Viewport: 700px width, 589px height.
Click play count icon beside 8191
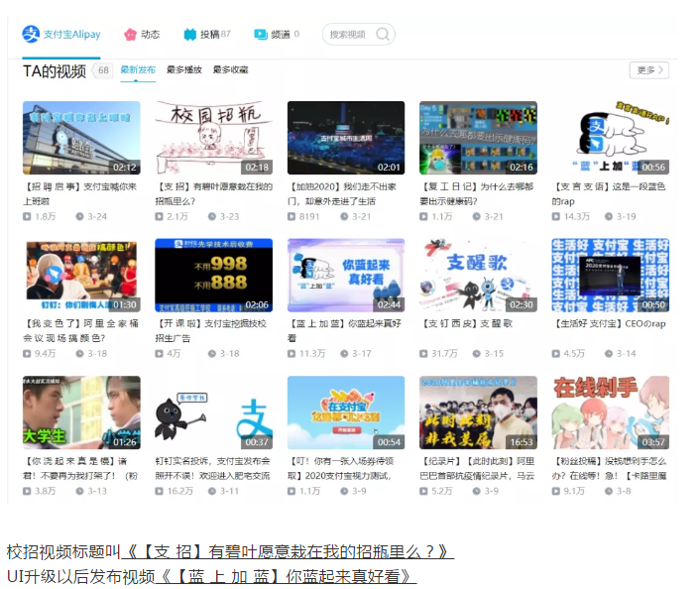point(292,216)
